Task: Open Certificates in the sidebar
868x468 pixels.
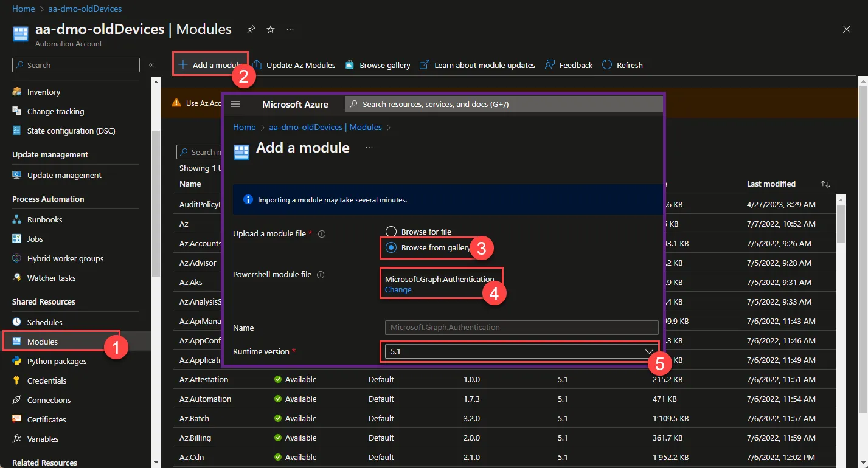Action: click(46, 419)
